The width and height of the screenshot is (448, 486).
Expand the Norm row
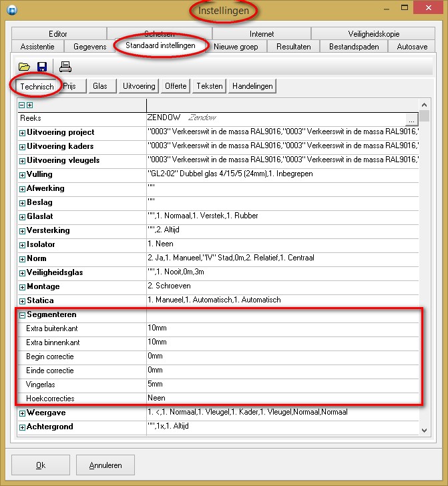click(x=22, y=259)
